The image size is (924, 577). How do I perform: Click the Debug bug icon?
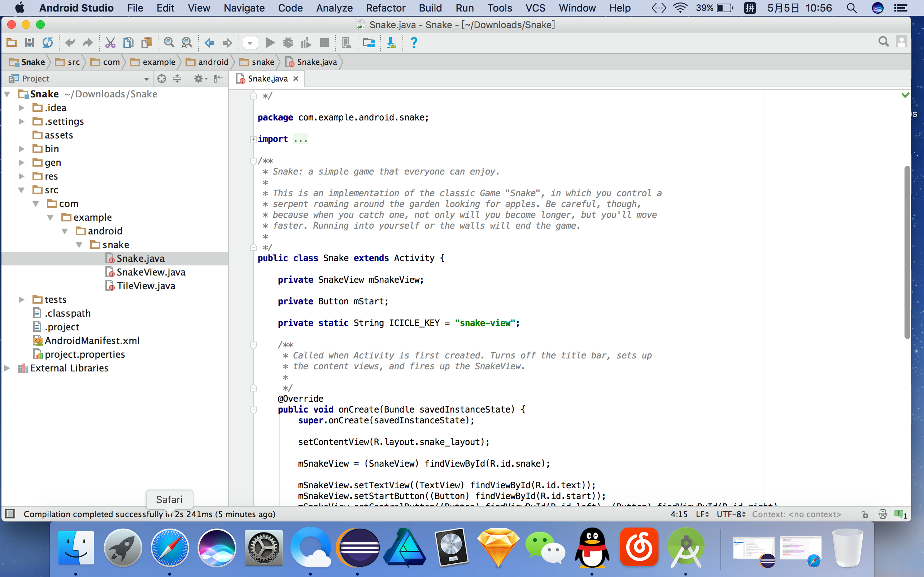288,43
